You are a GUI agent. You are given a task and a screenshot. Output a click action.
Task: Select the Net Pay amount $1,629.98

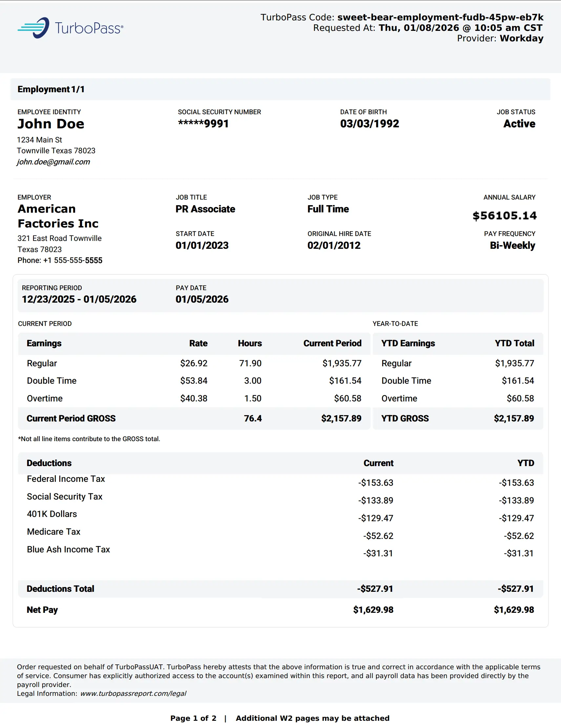click(x=374, y=609)
